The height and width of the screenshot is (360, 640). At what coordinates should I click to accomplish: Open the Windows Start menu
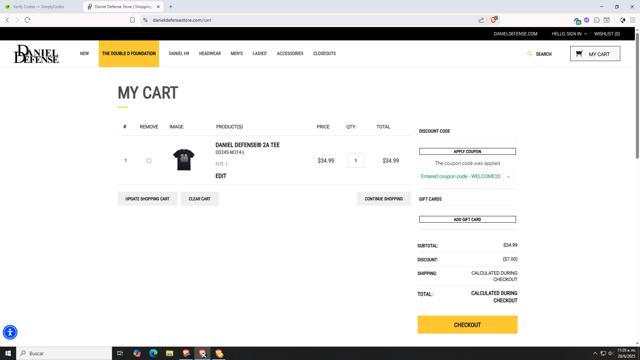(8, 353)
